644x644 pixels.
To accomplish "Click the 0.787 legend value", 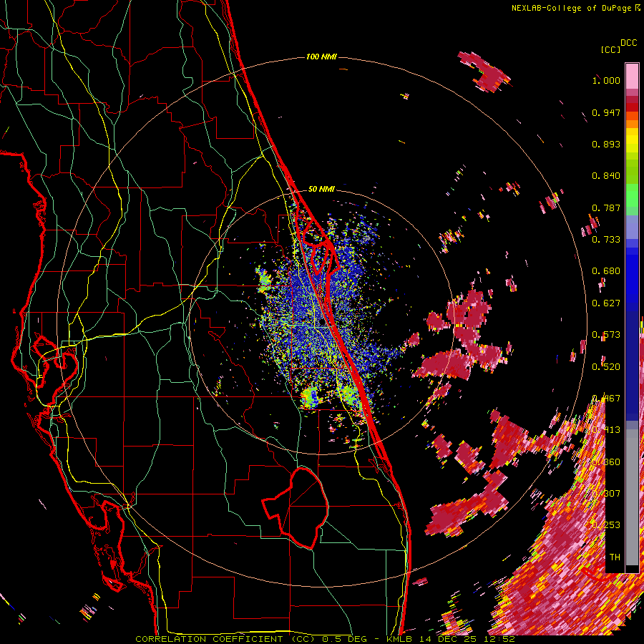I will pos(606,208).
